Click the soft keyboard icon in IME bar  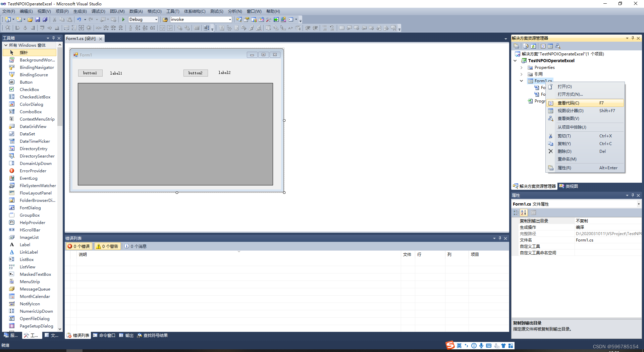(488, 346)
